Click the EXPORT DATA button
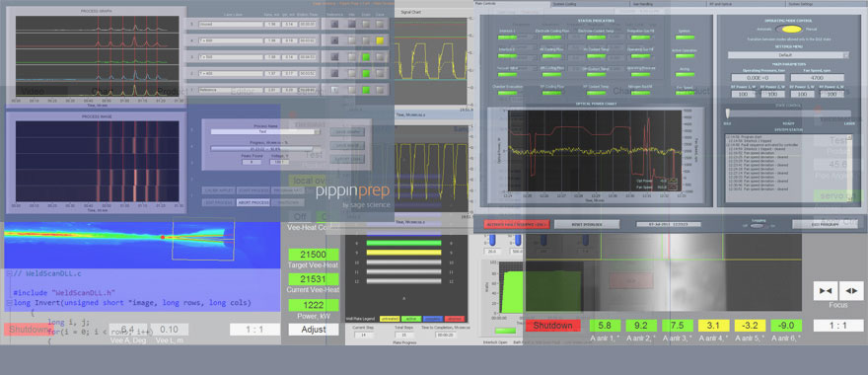 [x=347, y=159]
